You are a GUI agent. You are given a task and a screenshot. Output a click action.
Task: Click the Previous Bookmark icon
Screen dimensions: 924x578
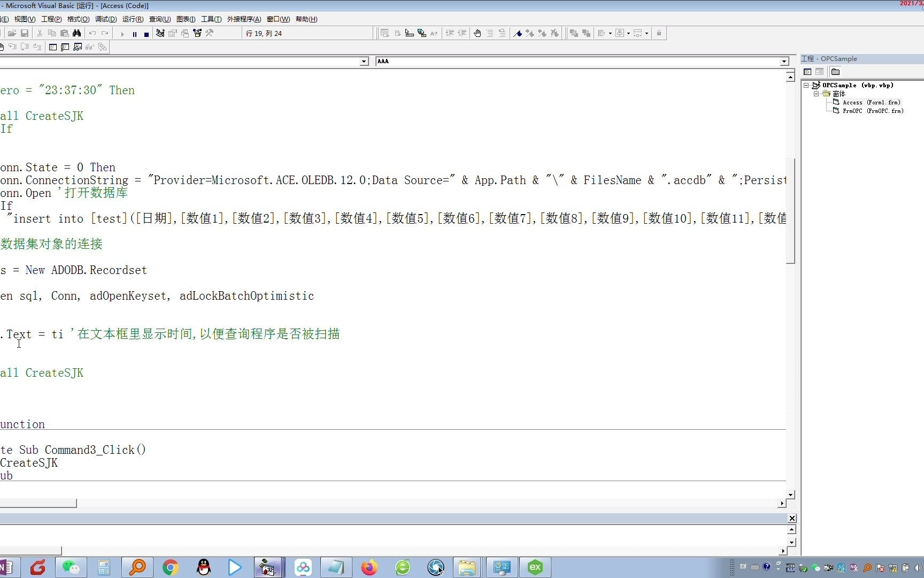542,33
